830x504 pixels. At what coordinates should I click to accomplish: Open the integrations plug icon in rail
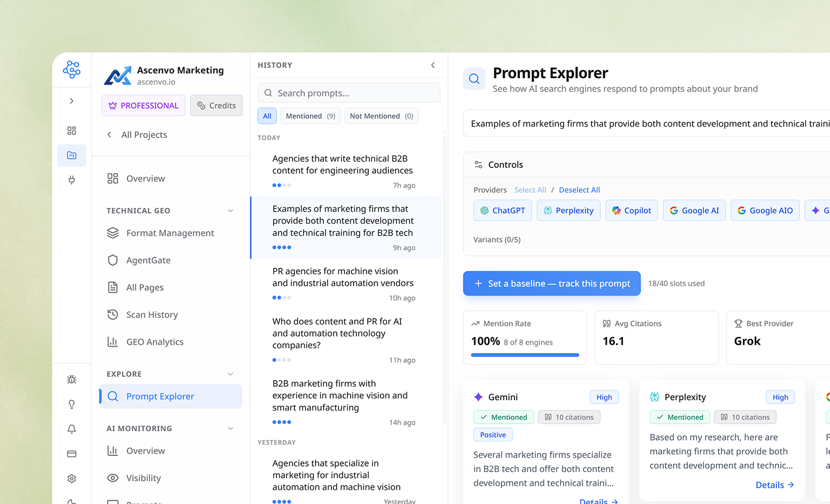tap(72, 180)
